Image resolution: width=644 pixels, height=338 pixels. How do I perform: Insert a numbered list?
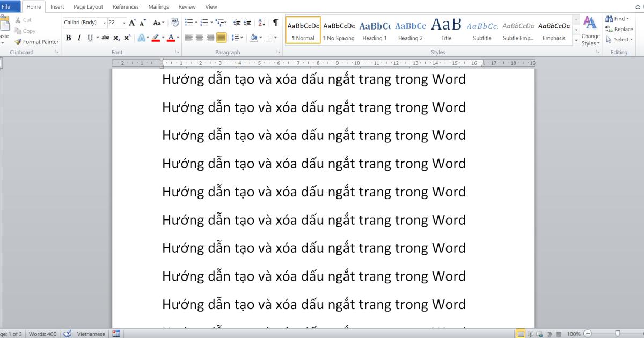(x=204, y=23)
